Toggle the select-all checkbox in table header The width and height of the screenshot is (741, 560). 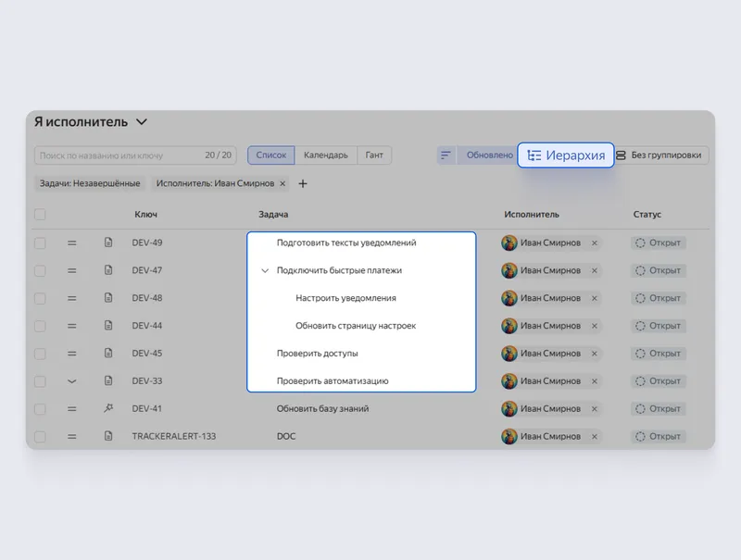(x=40, y=215)
